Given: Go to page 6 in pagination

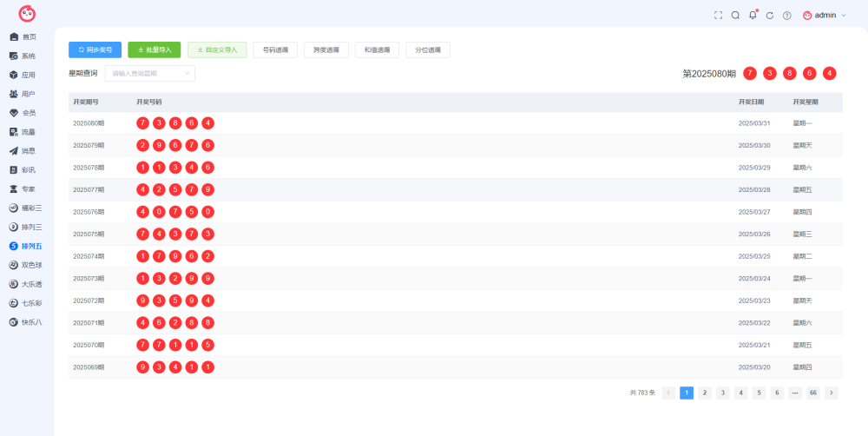Looking at the screenshot, I should [x=777, y=393].
